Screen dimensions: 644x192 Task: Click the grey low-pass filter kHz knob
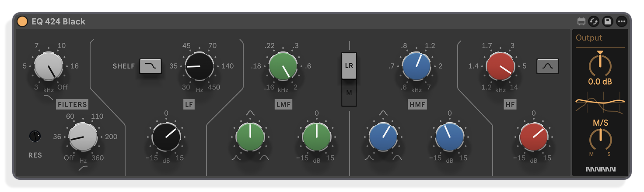pos(49,66)
